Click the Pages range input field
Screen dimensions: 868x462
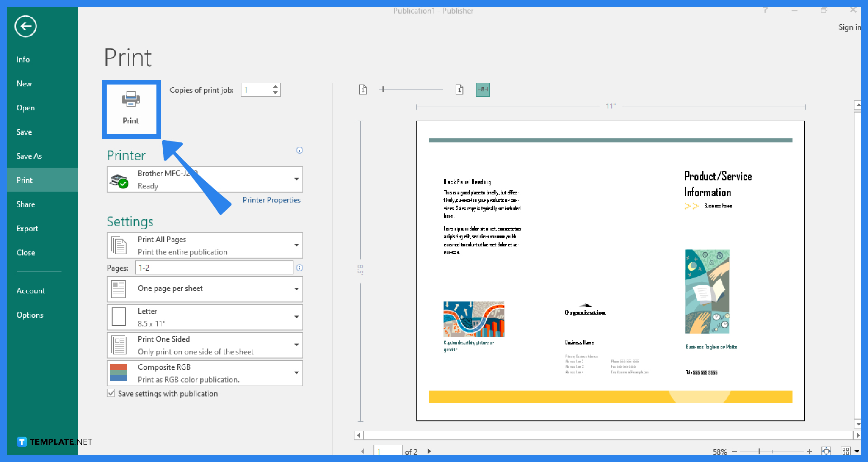(214, 267)
